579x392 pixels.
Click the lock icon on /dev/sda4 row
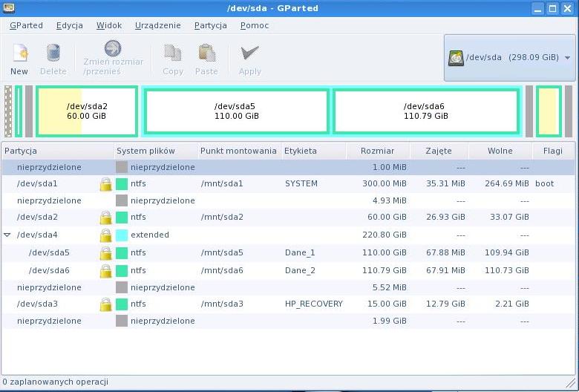tap(105, 235)
